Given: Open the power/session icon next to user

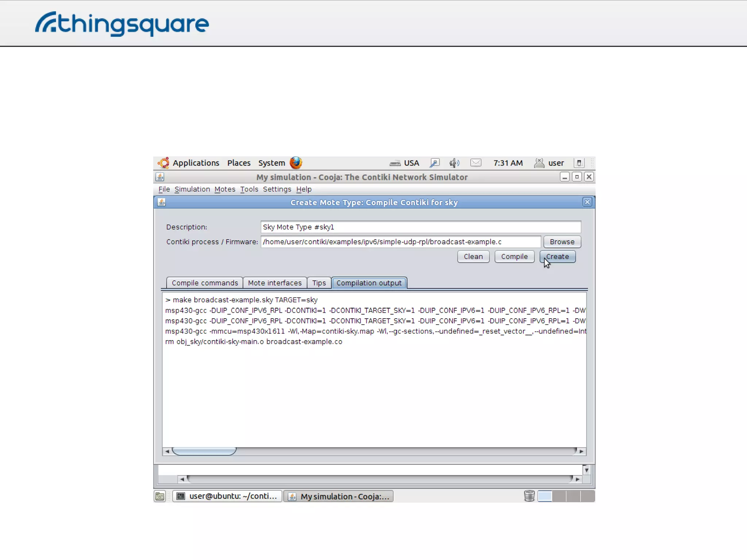Looking at the screenshot, I should click(x=579, y=163).
